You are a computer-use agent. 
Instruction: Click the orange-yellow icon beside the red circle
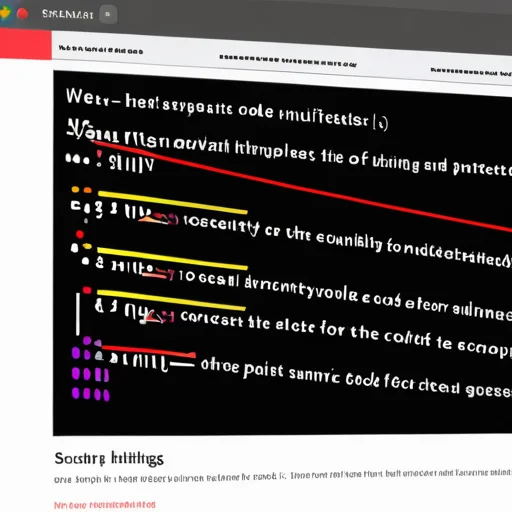[x=5, y=13]
